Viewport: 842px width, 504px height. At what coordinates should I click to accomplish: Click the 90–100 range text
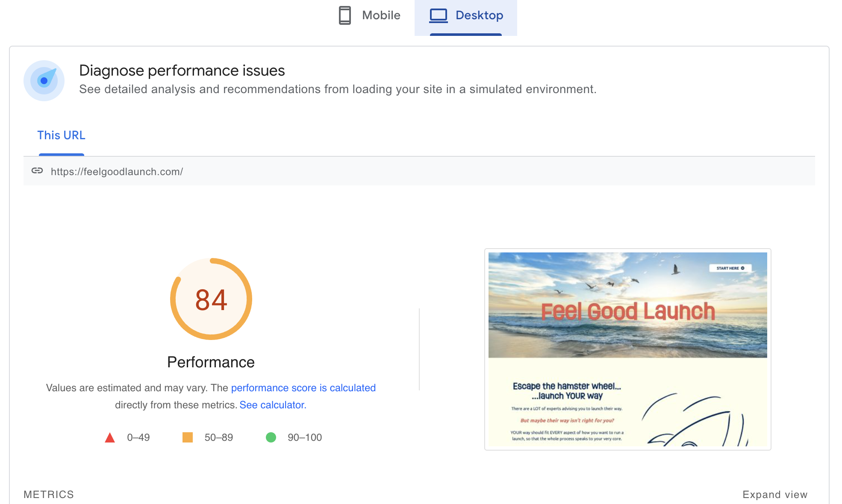[305, 437]
